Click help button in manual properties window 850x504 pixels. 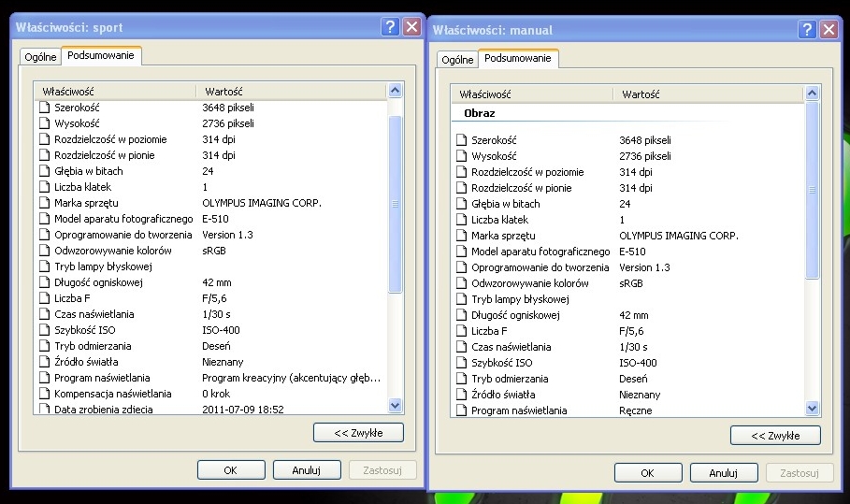coord(808,29)
